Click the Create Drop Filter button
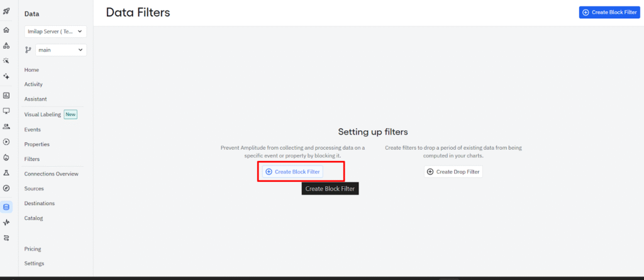 (453, 172)
